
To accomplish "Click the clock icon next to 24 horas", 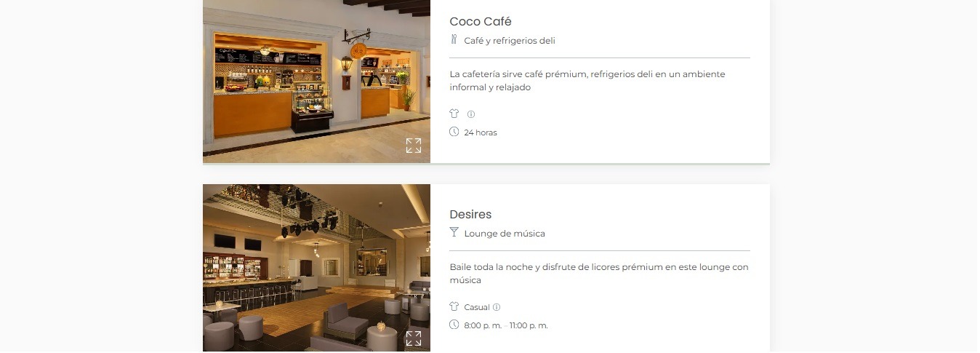I will (x=454, y=132).
